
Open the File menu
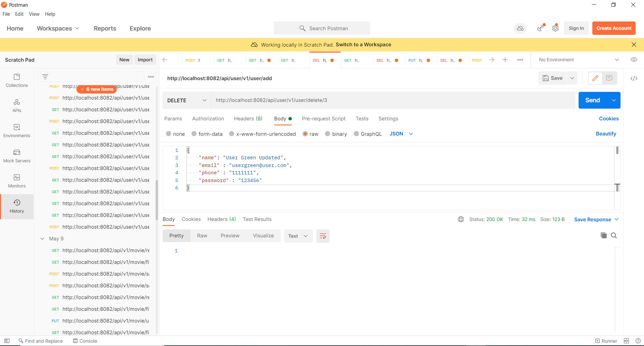[x=6, y=14]
